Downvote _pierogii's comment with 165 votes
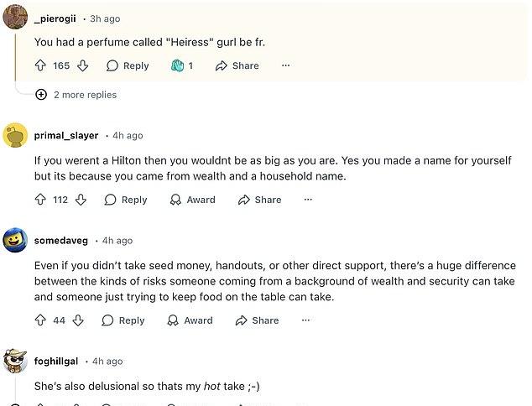532x406 pixels. tap(82, 65)
